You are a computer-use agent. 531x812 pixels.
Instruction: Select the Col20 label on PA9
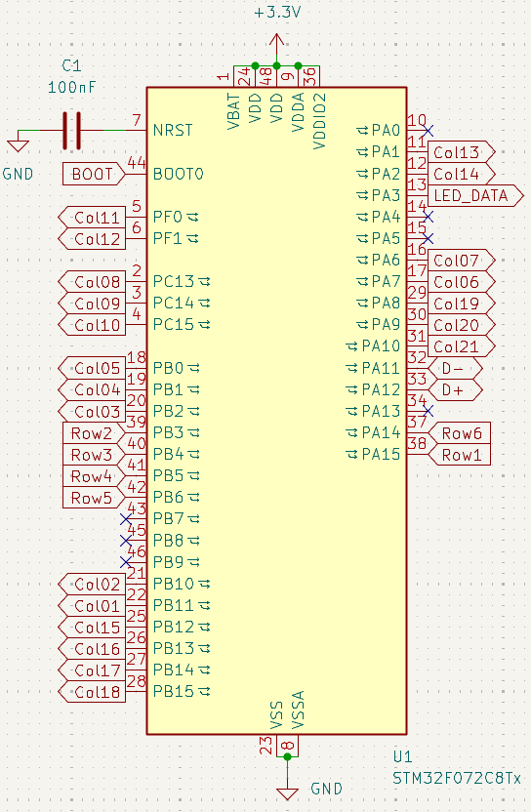[462, 325]
